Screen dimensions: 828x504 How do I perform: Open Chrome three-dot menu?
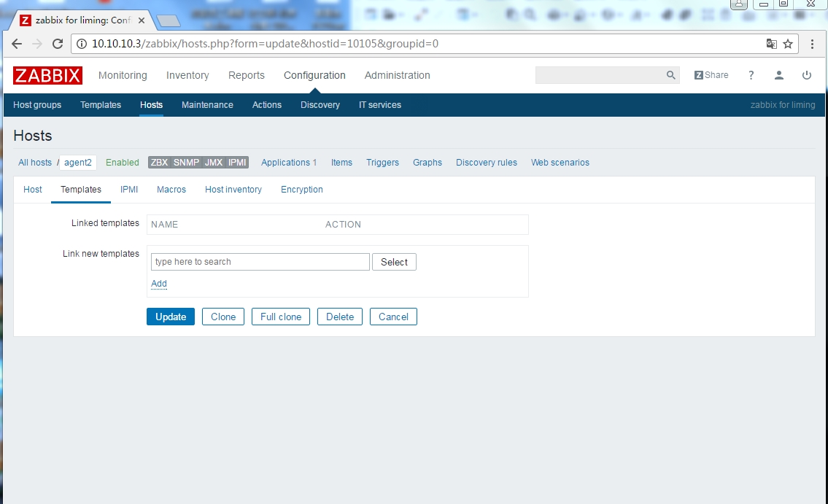tap(812, 44)
